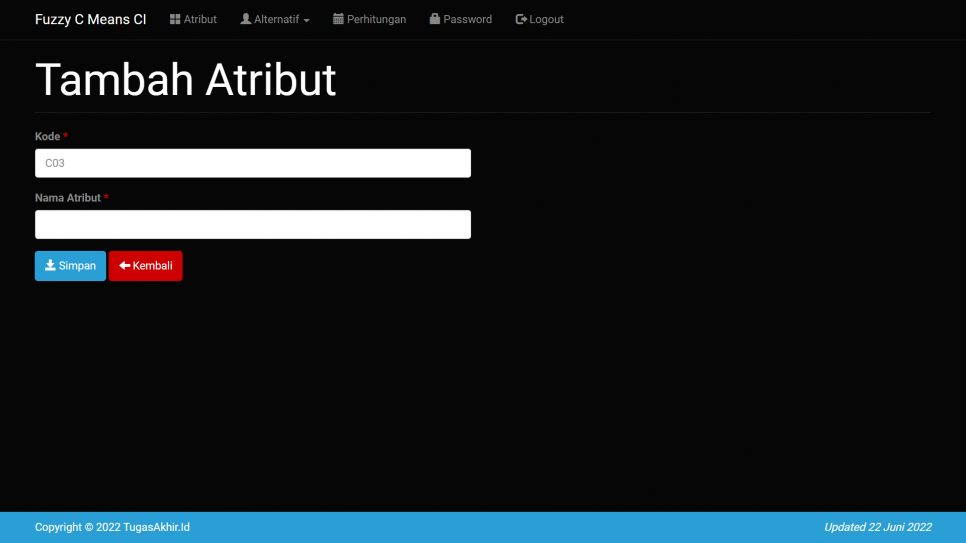
Task: Click the lock icon beside Password
Action: pos(435,19)
